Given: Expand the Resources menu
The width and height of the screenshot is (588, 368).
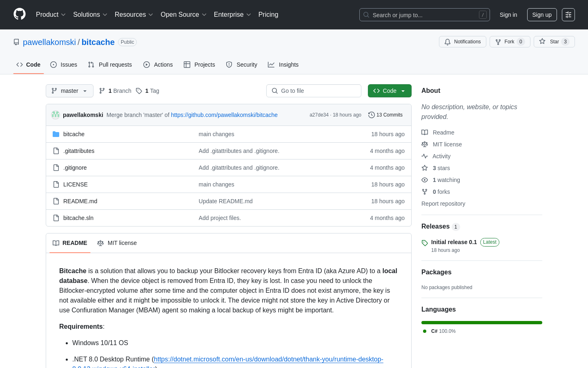Looking at the screenshot, I should (x=134, y=15).
